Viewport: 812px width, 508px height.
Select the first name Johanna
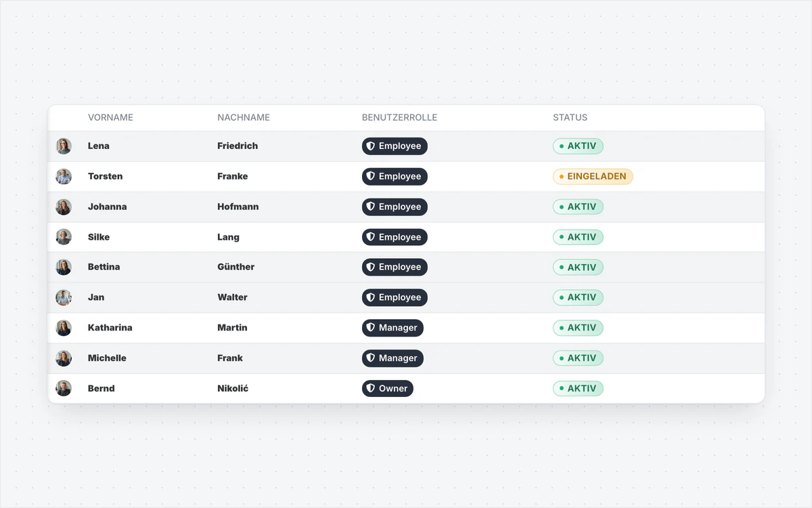tap(107, 207)
